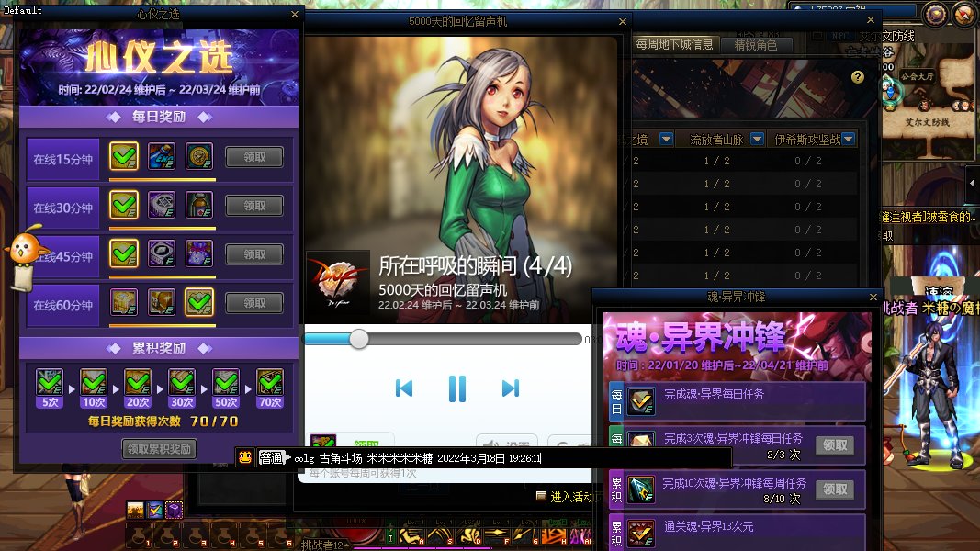Image resolution: width=980 pixels, height=551 pixels.
Task: Select the third reward icon in 在线45分钟 row
Action: [199, 253]
